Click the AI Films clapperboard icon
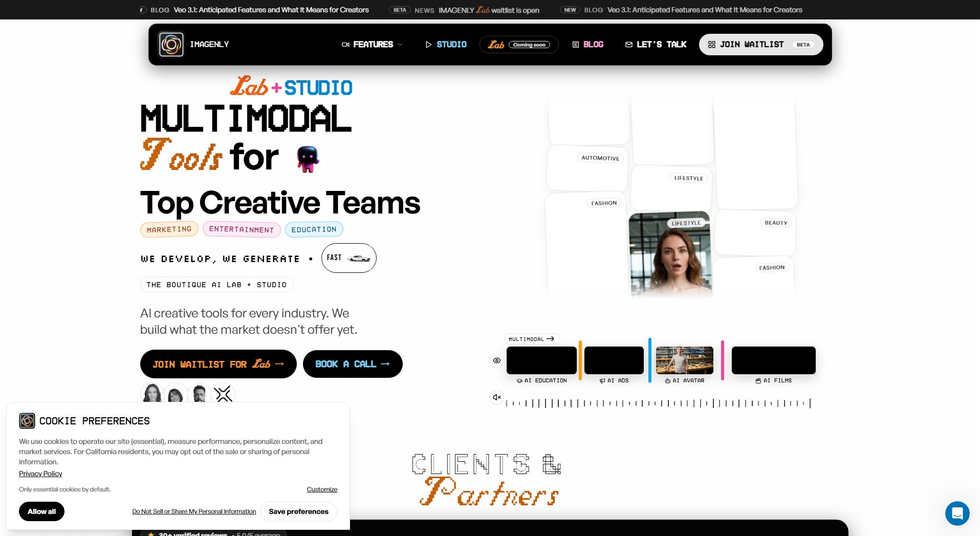This screenshot has width=980, height=536. point(758,380)
